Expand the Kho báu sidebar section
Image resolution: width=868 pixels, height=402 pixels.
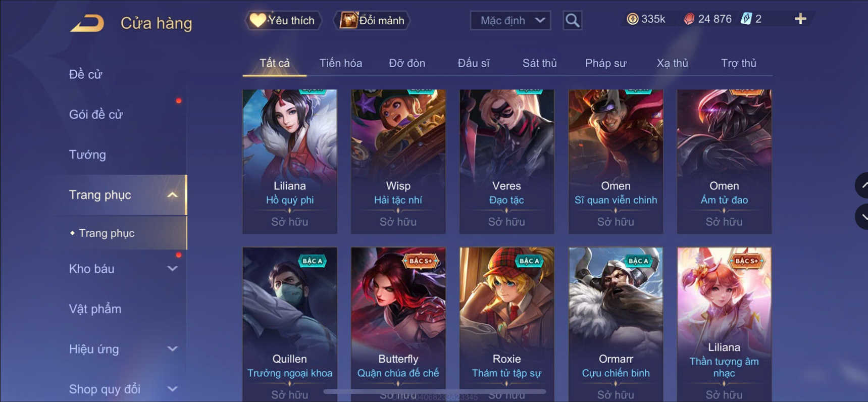pos(172,269)
